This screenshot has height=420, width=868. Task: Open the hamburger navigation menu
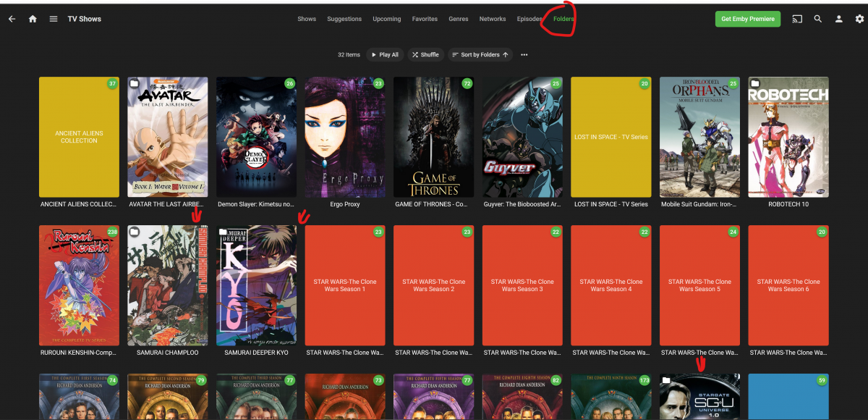pyautogui.click(x=54, y=19)
